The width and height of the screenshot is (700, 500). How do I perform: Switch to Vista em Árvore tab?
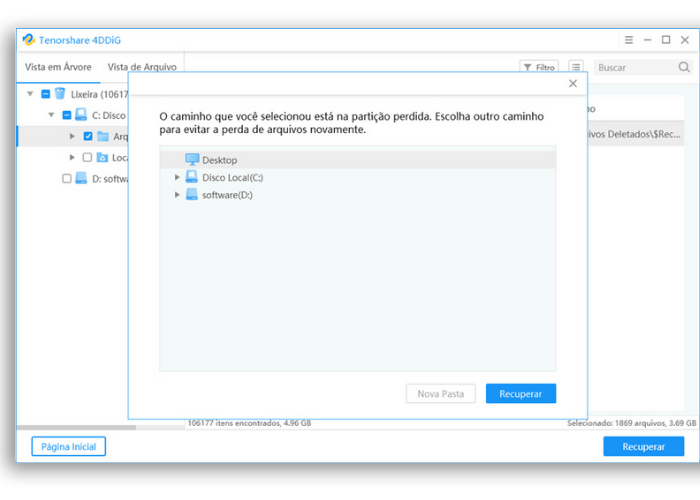(58, 67)
